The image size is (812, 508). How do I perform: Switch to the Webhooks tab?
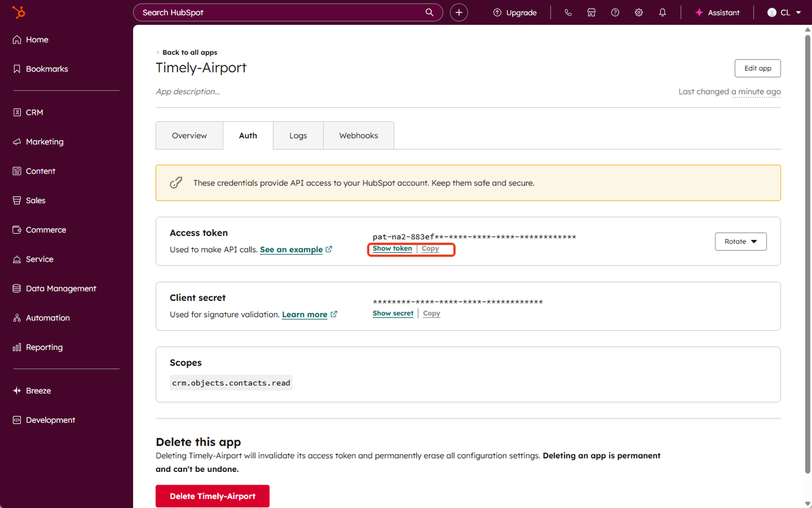(358, 136)
